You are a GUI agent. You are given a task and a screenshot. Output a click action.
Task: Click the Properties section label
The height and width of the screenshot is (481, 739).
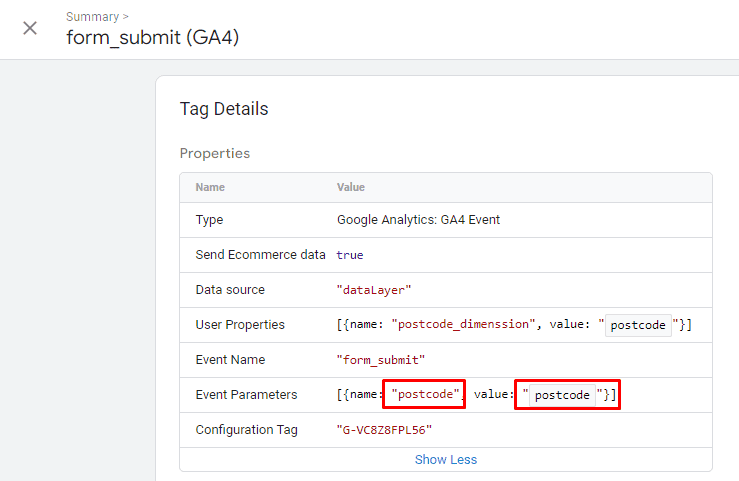(215, 153)
